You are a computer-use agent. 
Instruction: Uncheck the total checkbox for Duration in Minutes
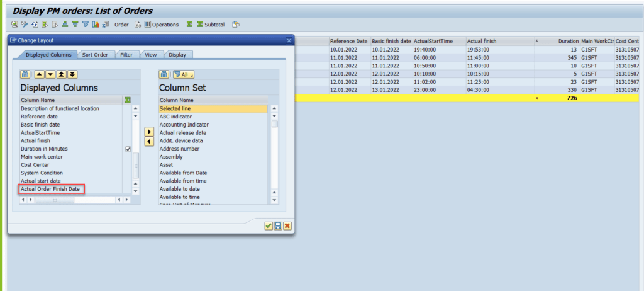click(128, 149)
